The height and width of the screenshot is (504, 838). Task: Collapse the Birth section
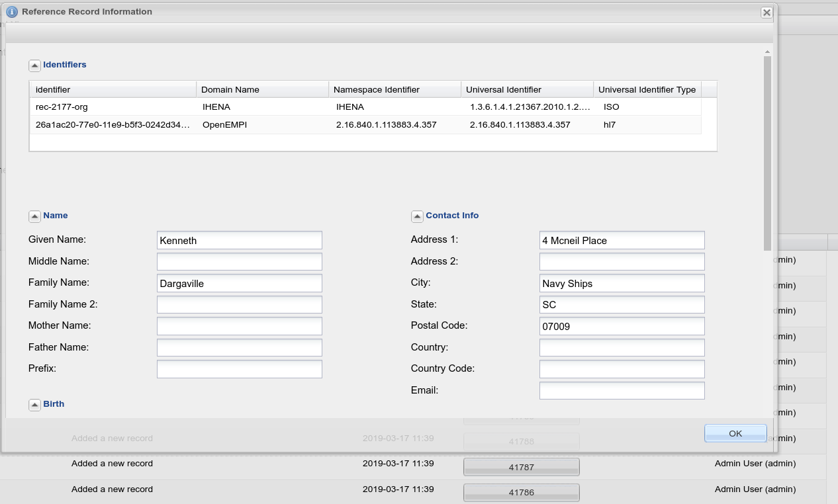click(34, 405)
